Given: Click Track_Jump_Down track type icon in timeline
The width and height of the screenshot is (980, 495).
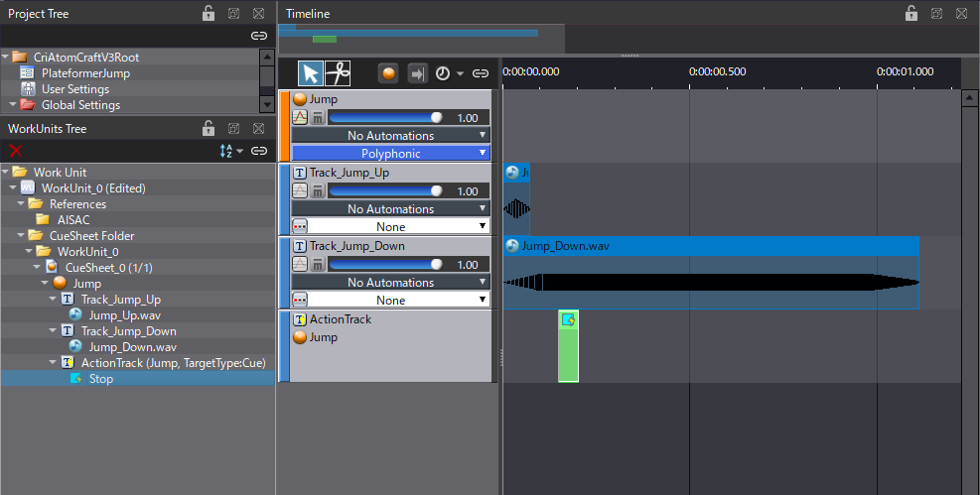Looking at the screenshot, I should click(300, 247).
